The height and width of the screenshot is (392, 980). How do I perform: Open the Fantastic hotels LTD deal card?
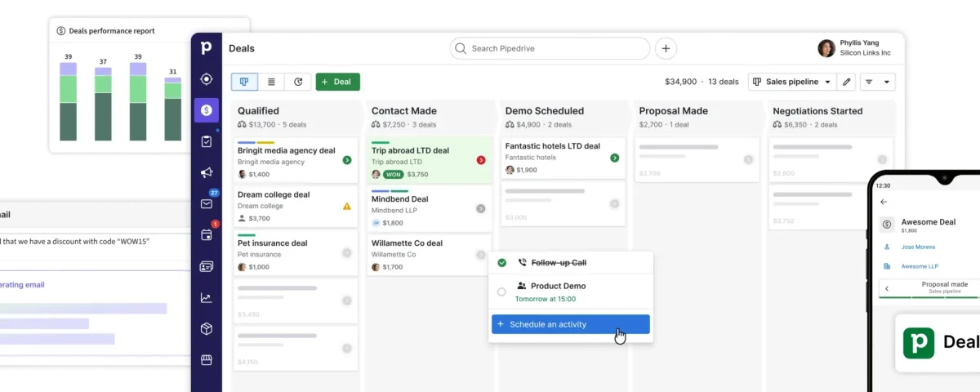563,158
